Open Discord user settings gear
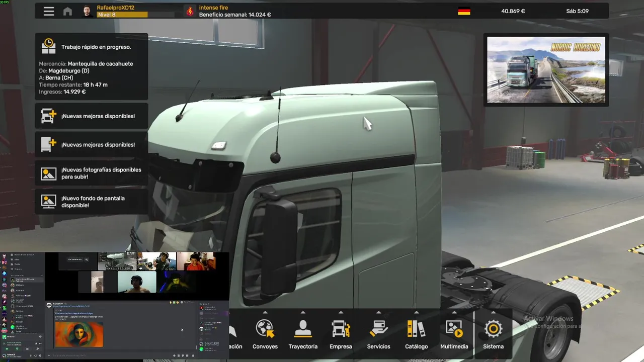 [x=40, y=355]
